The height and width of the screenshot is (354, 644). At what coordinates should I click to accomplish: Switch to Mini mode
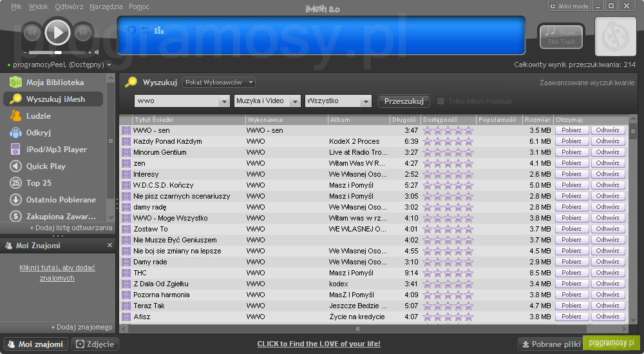pyautogui.click(x=569, y=6)
